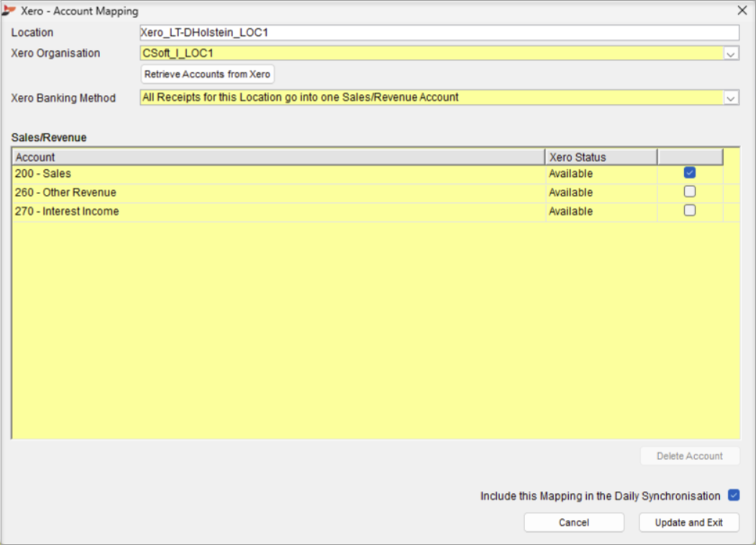Click the Xero app icon in title bar

(x=9, y=11)
